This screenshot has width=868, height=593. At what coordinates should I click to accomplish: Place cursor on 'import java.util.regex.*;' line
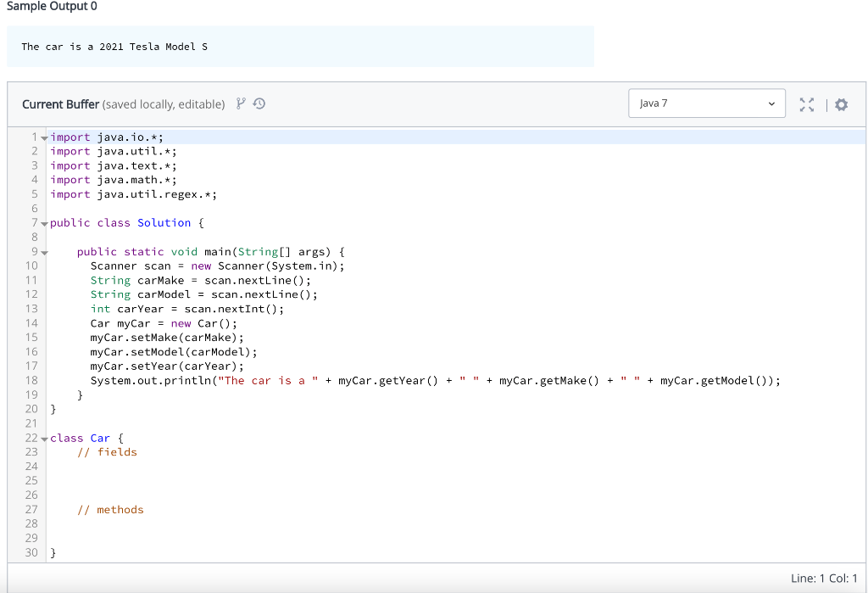coord(133,194)
